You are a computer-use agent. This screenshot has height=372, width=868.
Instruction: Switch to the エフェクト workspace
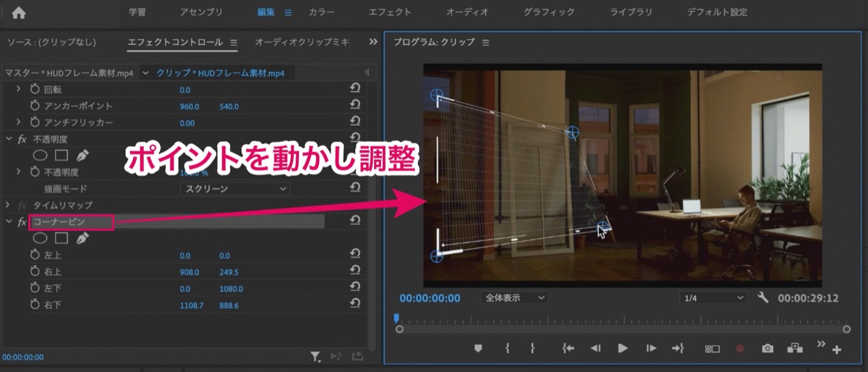[390, 12]
